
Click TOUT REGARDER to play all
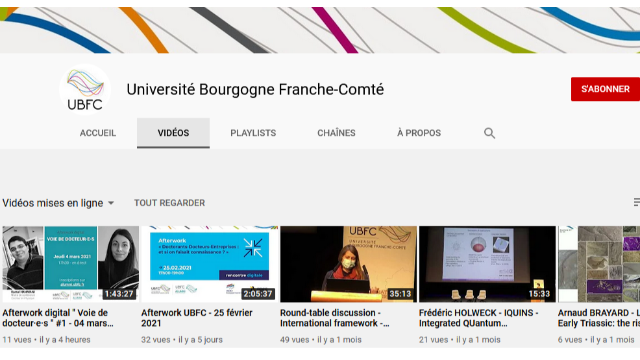click(x=169, y=203)
